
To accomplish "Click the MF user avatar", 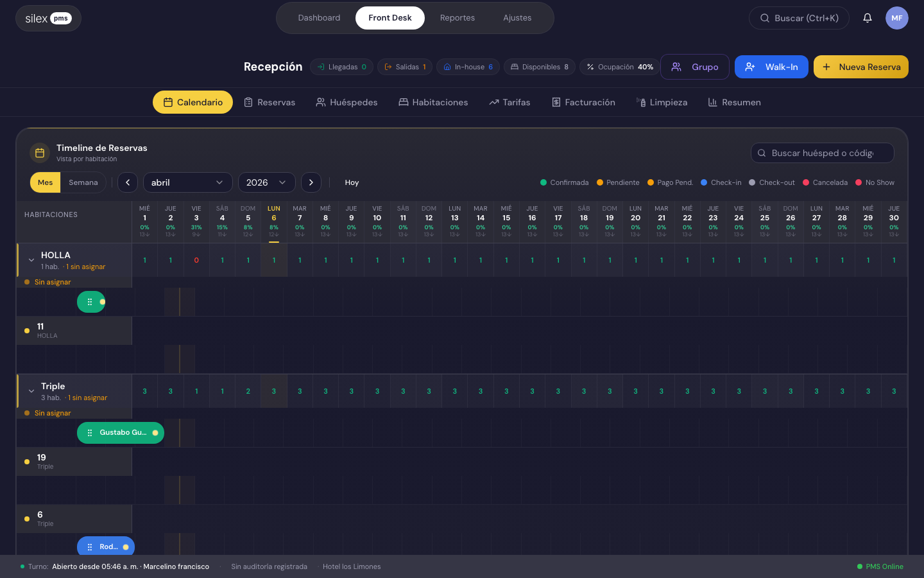I will 896,18.
